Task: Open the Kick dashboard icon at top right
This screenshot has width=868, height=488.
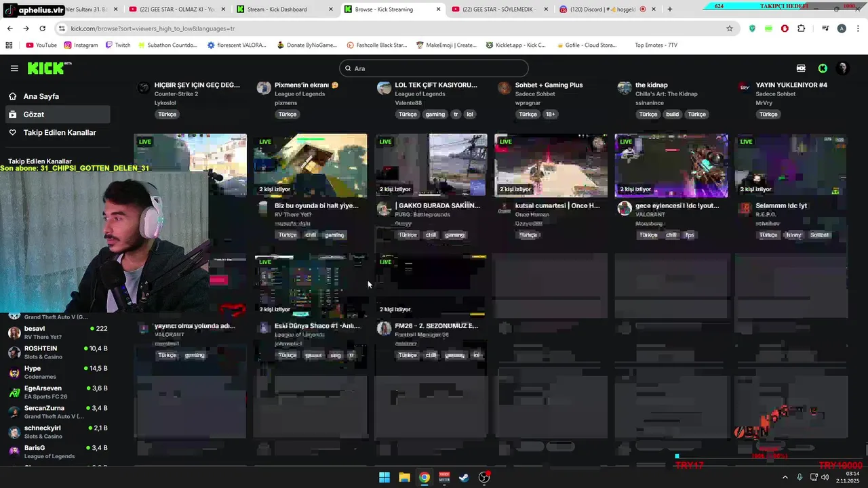Action: point(801,68)
